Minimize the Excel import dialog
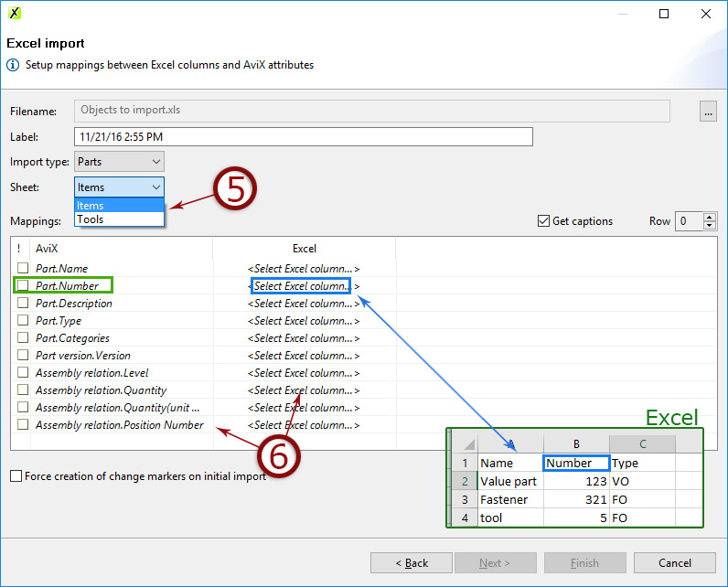Screen dimensions: 728x587 [x=623, y=14]
